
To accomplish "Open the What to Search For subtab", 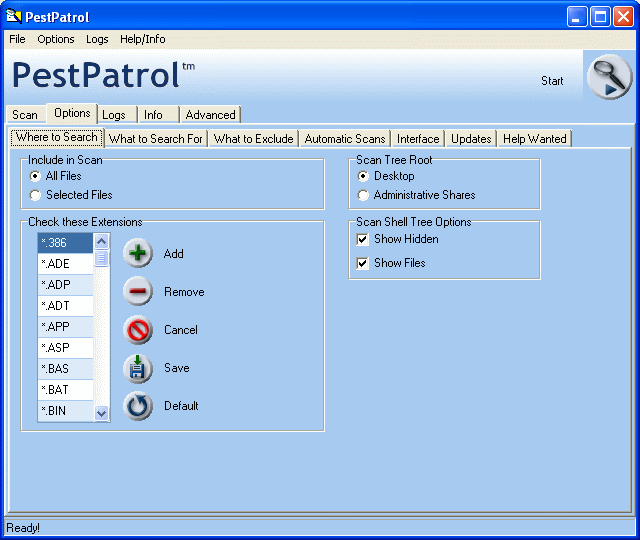I will (x=156, y=139).
